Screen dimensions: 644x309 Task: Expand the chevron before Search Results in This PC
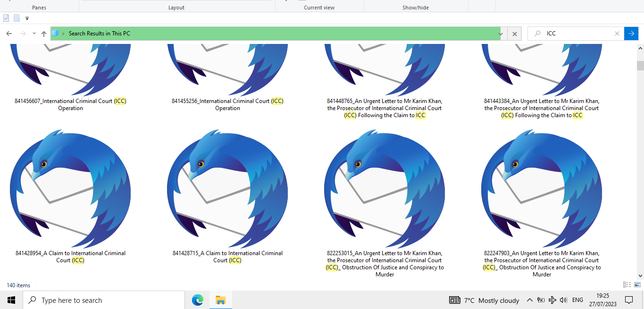63,34
